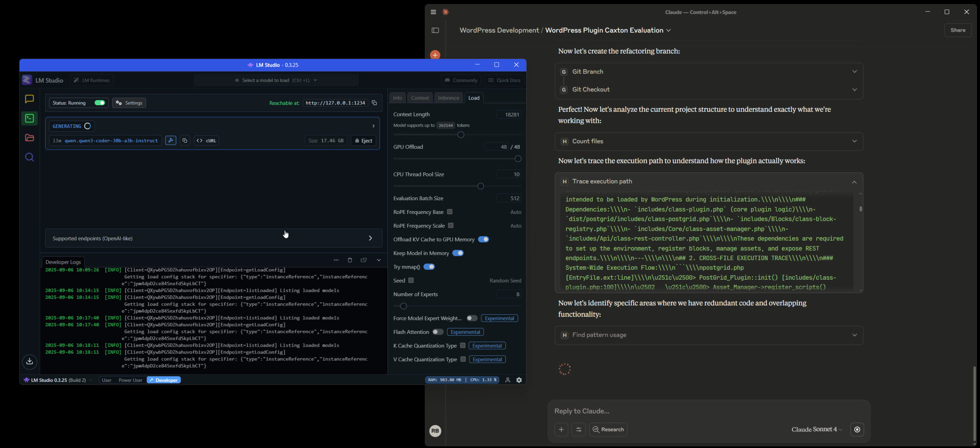The height and width of the screenshot is (448, 980).
Task: Copy the server address 127.0.0.1:1234
Action: click(374, 103)
